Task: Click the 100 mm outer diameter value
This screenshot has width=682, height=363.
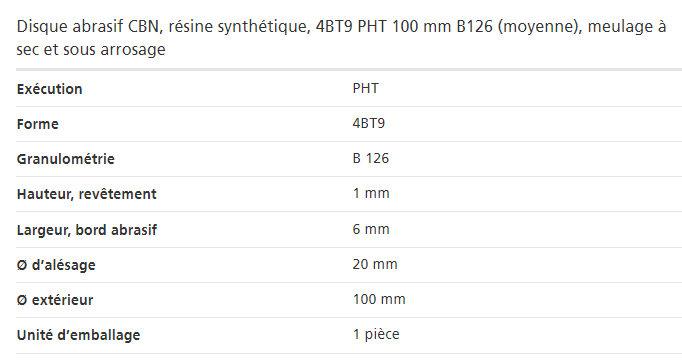Action: tap(379, 300)
